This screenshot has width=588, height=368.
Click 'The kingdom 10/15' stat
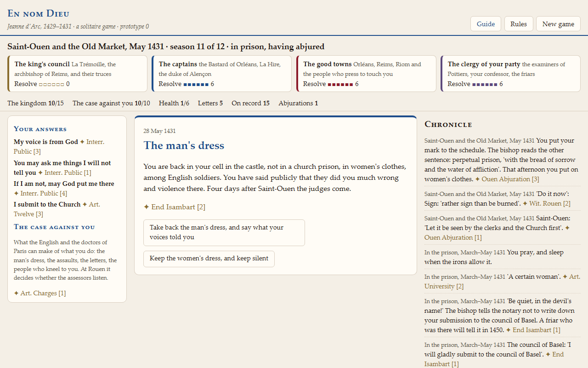click(36, 103)
